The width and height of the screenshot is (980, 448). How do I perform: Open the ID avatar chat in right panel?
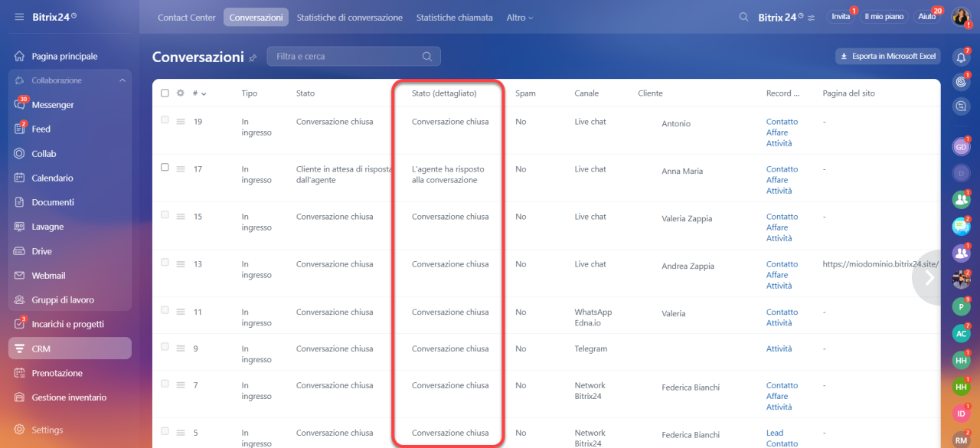point(961,414)
